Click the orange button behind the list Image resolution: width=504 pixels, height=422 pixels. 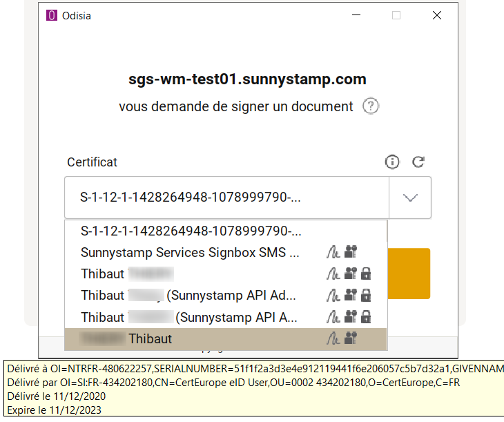pyautogui.click(x=409, y=274)
